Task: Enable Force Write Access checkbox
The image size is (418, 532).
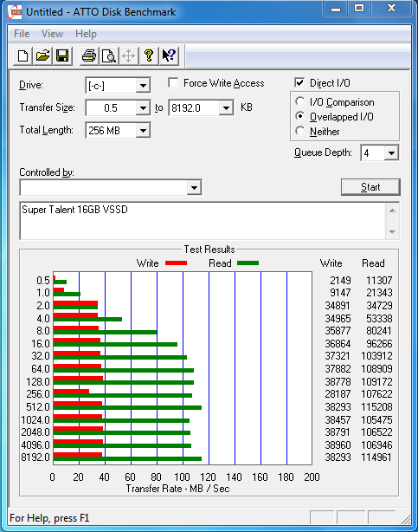Action: click(173, 83)
